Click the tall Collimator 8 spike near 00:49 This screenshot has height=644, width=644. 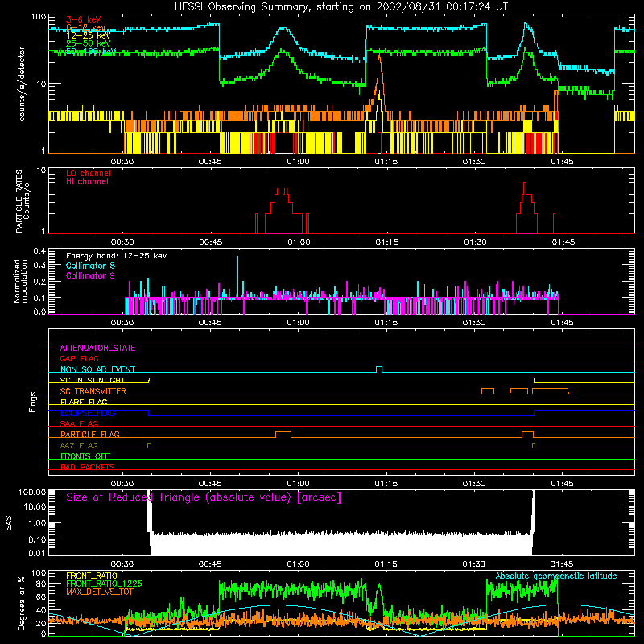click(237, 275)
